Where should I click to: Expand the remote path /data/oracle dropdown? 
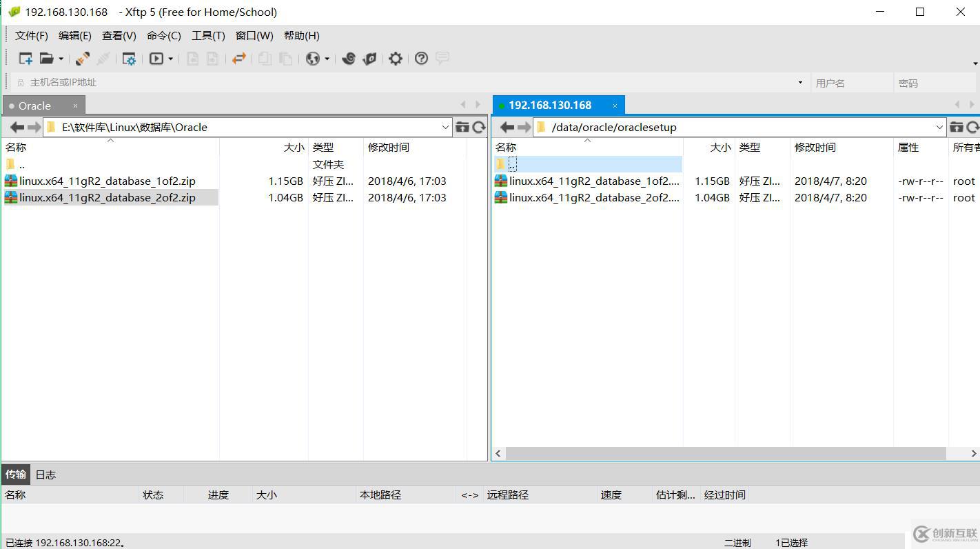[x=939, y=128]
